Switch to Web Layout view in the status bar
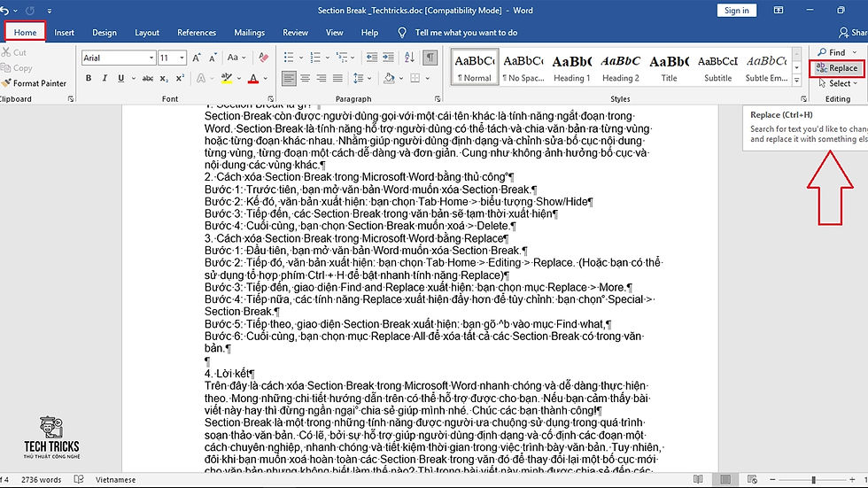The height and width of the screenshot is (488, 868). (x=752, y=479)
